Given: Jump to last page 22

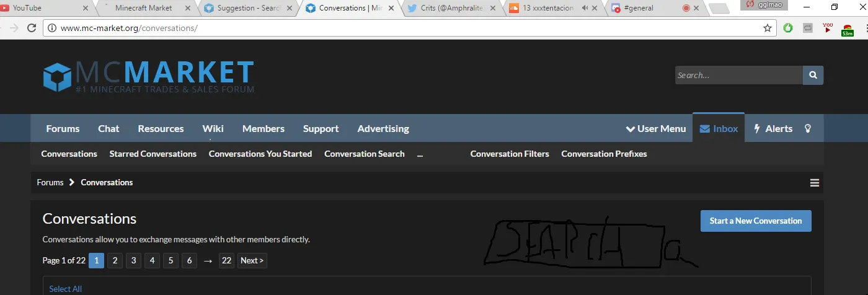Looking at the screenshot, I should (226, 260).
